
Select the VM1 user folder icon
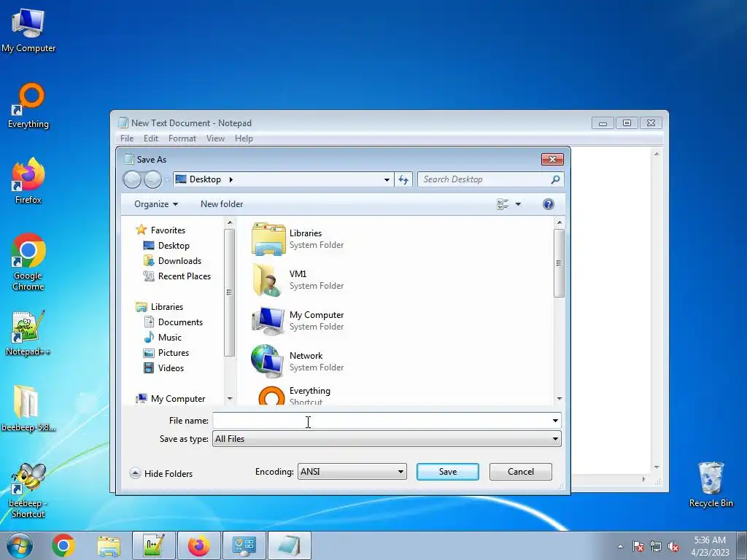pyautogui.click(x=268, y=279)
